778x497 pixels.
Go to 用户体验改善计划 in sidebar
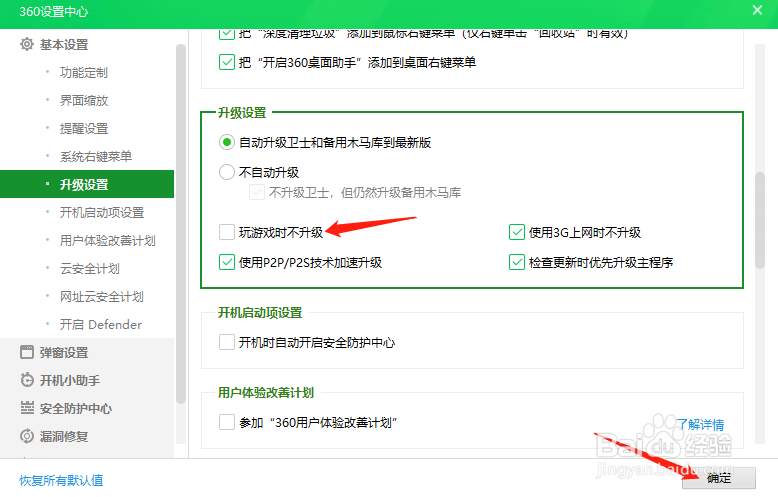pyautogui.click(x=108, y=241)
